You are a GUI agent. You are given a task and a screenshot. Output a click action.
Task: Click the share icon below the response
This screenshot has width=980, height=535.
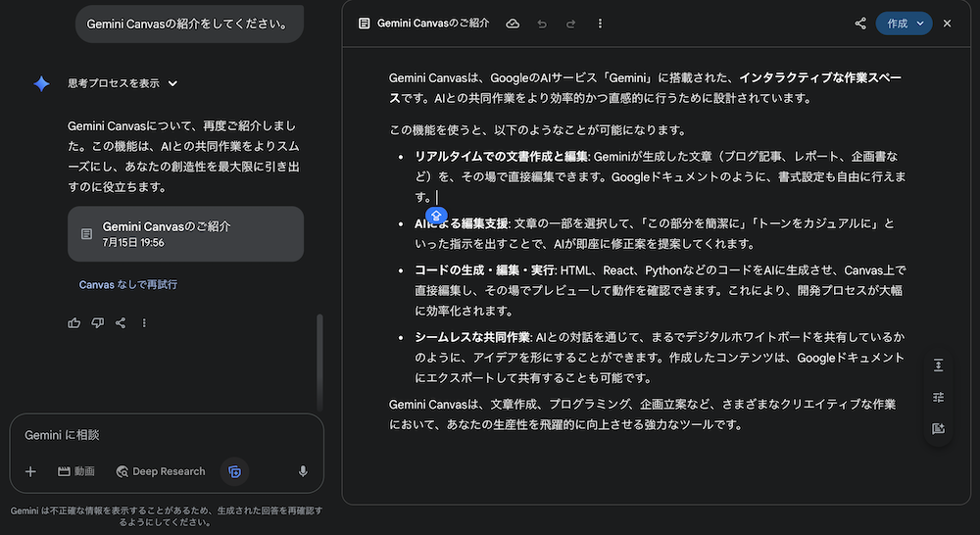point(121,323)
